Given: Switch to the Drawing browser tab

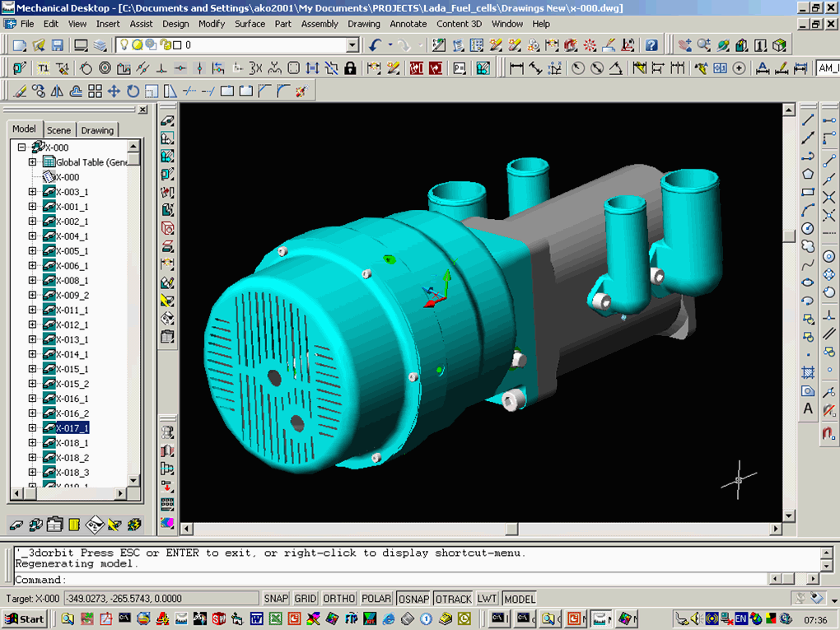Looking at the screenshot, I should pyautogui.click(x=97, y=130).
